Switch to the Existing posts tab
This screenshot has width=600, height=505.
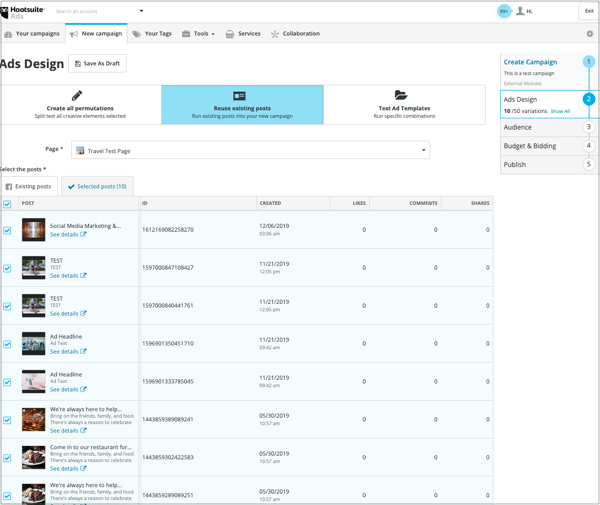(29, 186)
